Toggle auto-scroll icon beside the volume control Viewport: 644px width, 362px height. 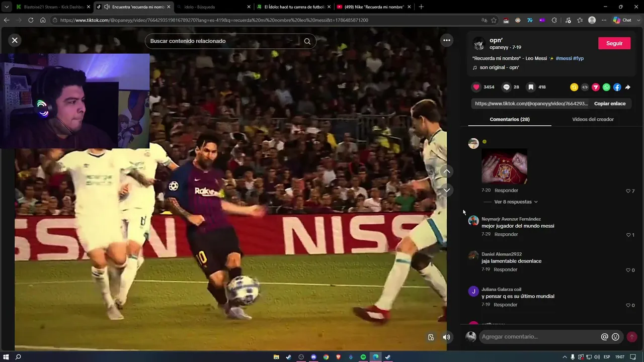coord(431,337)
